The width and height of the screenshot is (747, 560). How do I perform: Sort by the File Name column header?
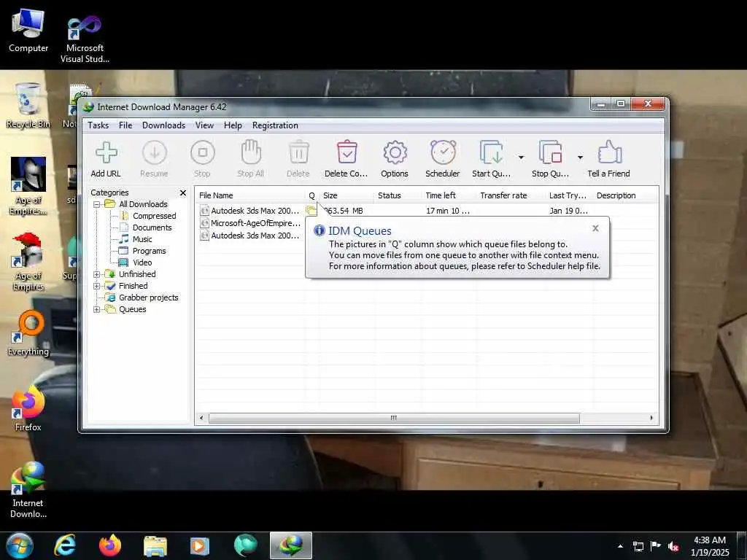250,195
